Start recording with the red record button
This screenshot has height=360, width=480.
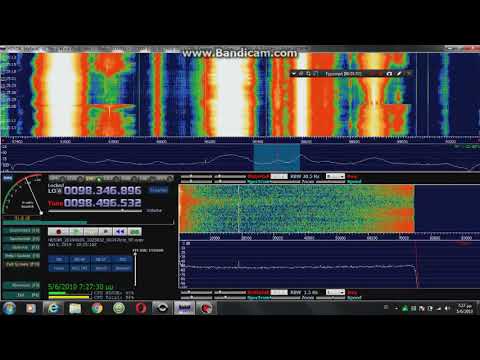pos(58,231)
